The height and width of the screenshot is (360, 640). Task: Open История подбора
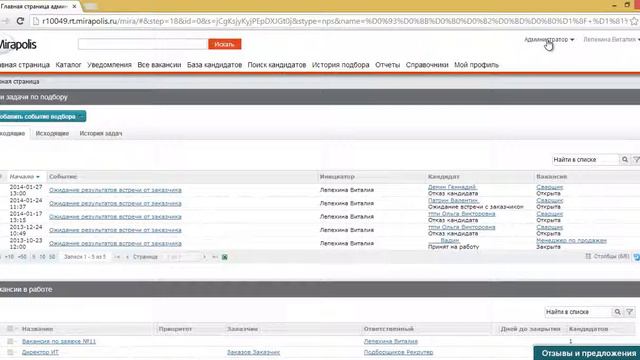[340, 65]
